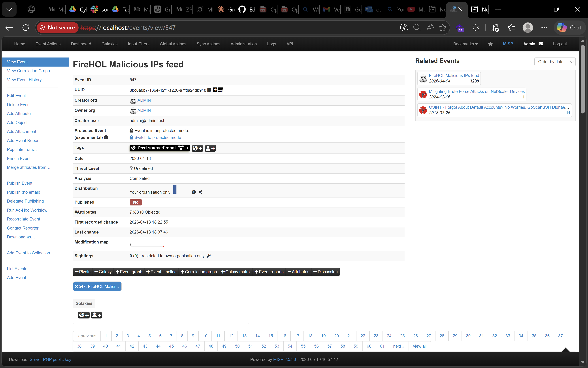The height and width of the screenshot is (368, 588).
Task: Remove the feed-source:firehol tag with its x
Action: [x=187, y=148]
